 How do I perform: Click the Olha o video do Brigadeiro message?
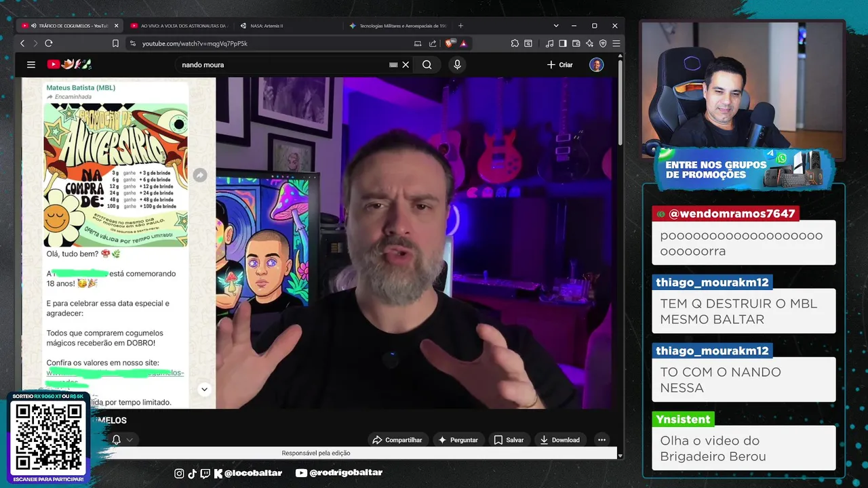click(744, 448)
